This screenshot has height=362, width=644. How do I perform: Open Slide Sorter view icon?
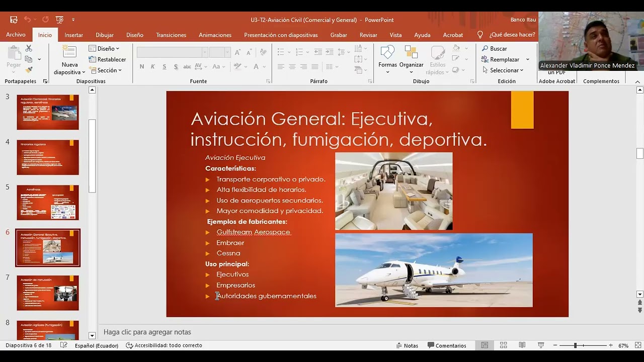click(503, 345)
